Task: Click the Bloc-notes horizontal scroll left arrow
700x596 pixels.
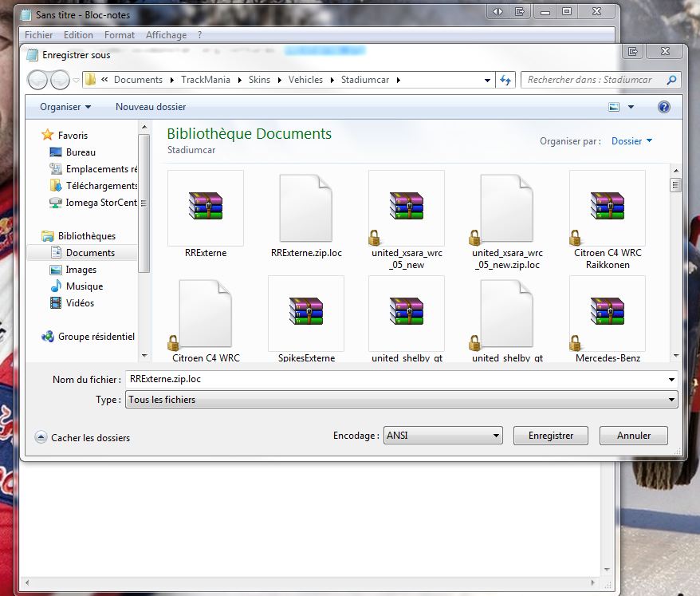Action: (28, 582)
